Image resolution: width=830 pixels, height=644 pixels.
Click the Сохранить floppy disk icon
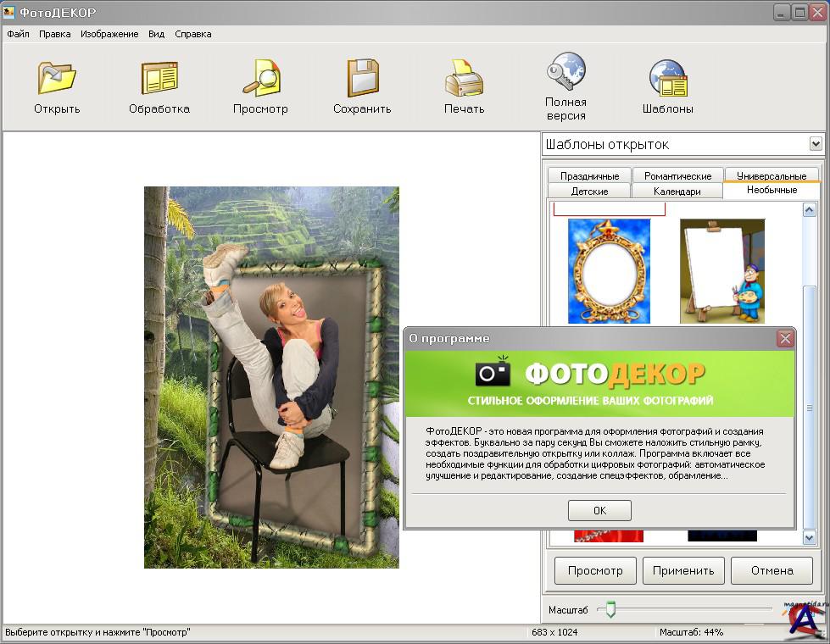pyautogui.click(x=363, y=78)
